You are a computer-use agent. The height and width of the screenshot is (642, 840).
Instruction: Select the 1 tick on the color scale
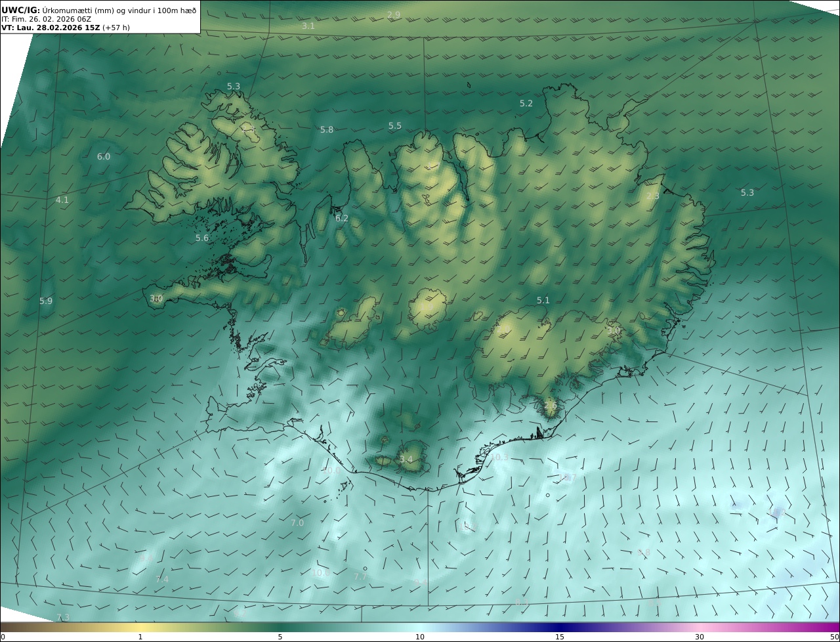click(140, 637)
